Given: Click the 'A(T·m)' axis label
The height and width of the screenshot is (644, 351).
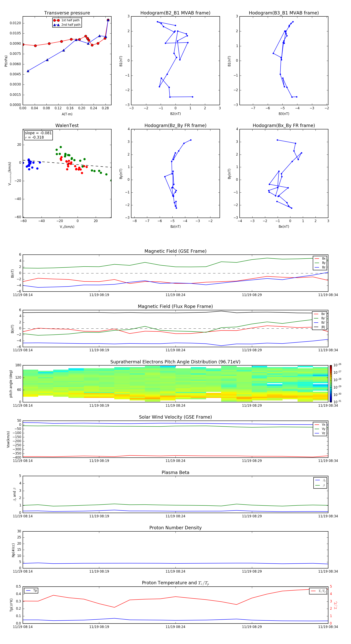Looking at the screenshot, I should (x=67, y=114).
